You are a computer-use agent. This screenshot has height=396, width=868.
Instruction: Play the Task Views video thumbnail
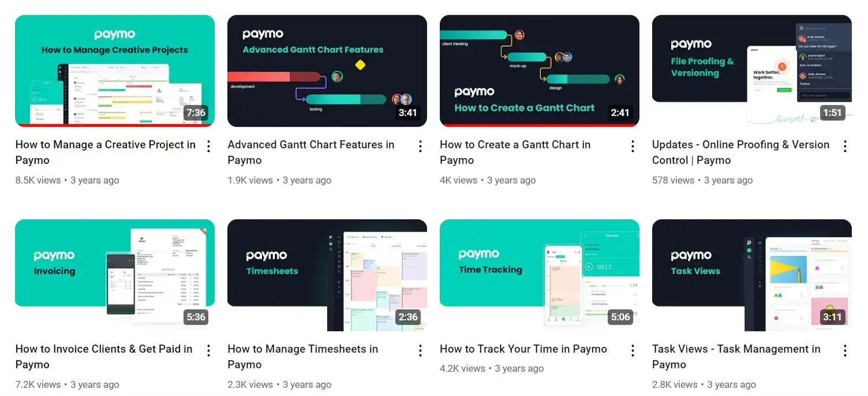tap(752, 275)
